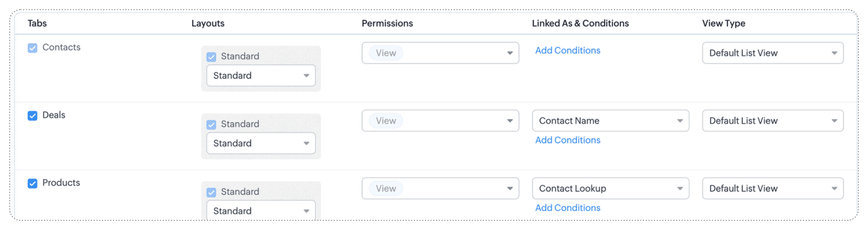Image resolution: width=868 pixels, height=230 pixels.
Task: Click Add Conditions link under Contact Name
Action: coord(567,140)
